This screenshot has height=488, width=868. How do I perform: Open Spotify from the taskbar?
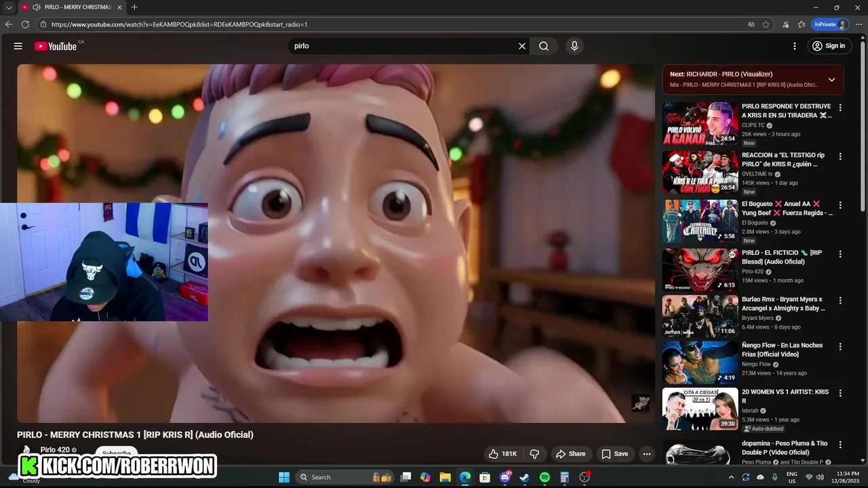[x=545, y=477]
